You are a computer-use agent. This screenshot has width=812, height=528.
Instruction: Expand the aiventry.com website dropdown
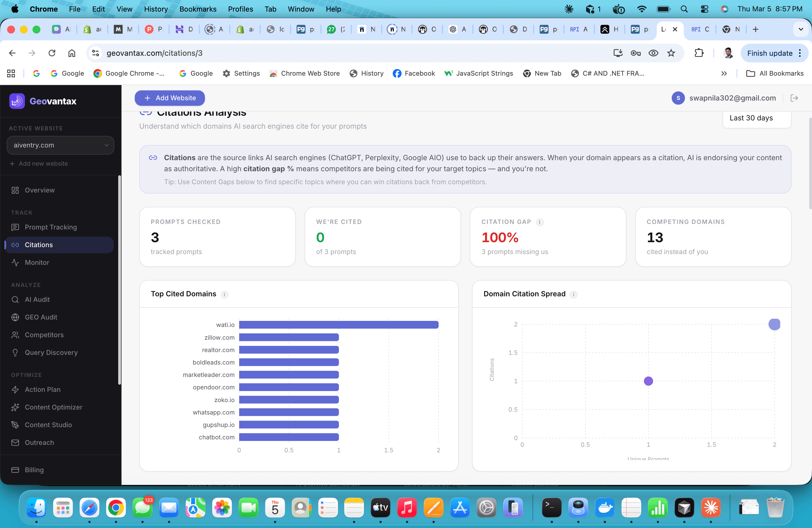point(60,145)
